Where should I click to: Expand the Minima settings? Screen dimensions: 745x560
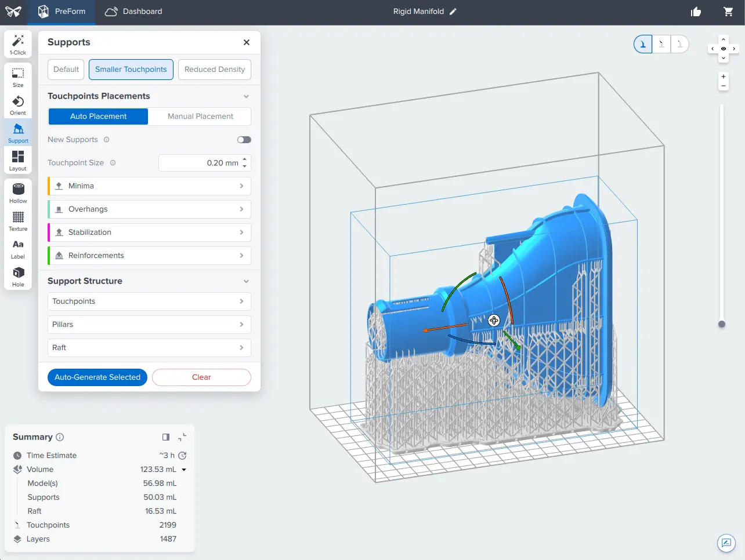point(149,186)
